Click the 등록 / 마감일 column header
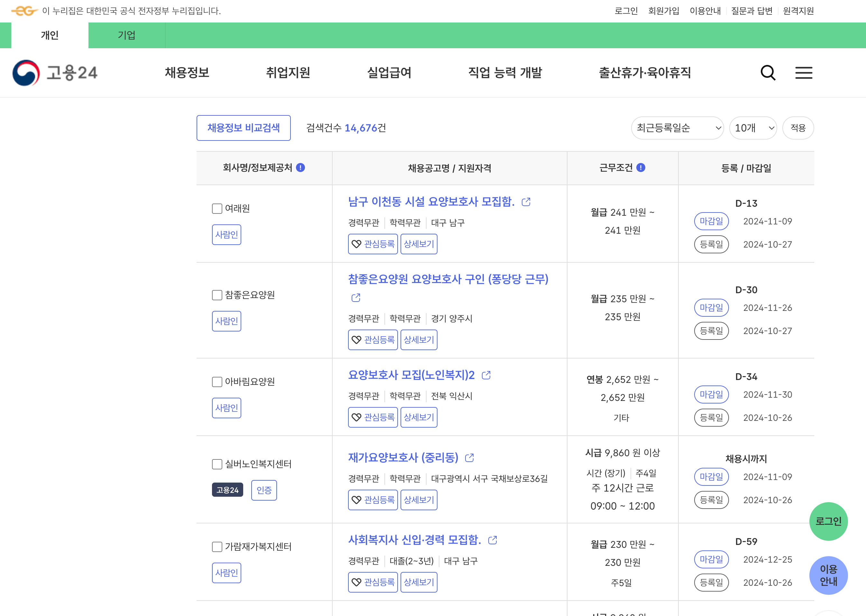Viewport: 866px width, 616px height. coord(746,168)
